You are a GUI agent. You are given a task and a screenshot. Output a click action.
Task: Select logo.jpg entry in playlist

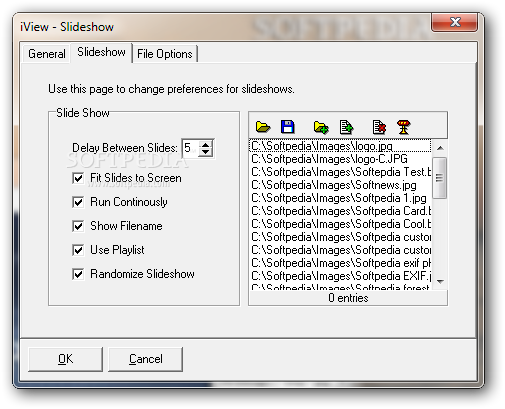340,146
